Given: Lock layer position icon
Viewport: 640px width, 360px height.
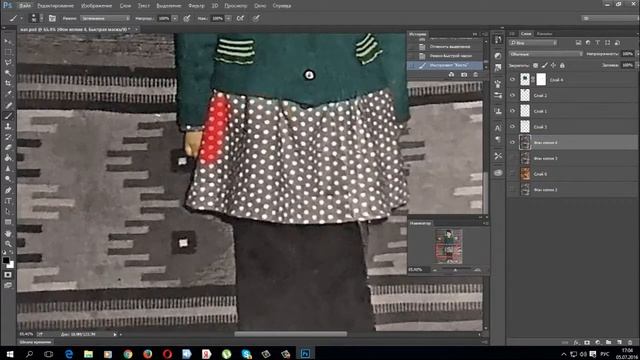Looking at the screenshot, I should point(553,65).
